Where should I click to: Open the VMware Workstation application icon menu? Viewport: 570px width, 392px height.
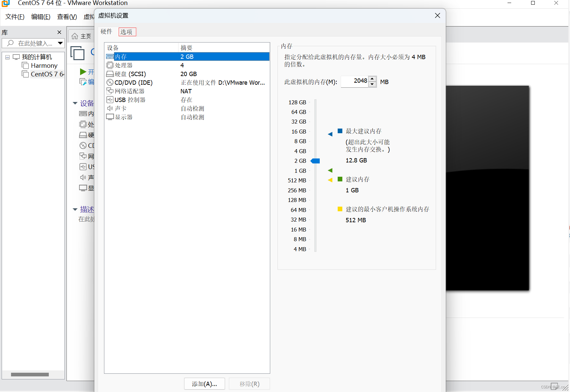click(x=5, y=3)
